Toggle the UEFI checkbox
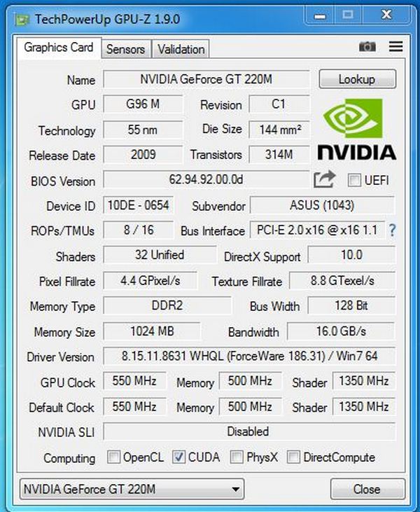This screenshot has height=512, width=420. [354, 180]
